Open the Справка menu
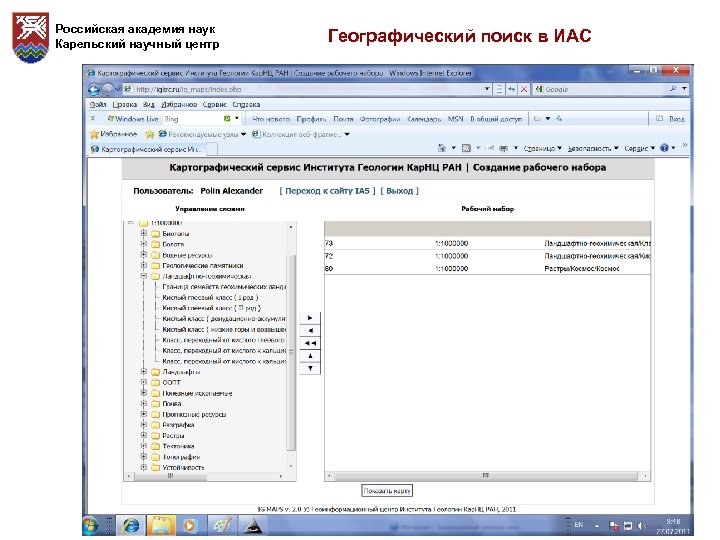 point(246,105)
